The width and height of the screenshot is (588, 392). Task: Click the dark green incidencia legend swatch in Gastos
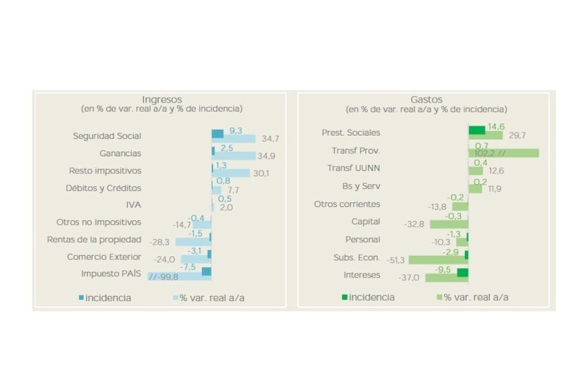[x=345, y=298]
